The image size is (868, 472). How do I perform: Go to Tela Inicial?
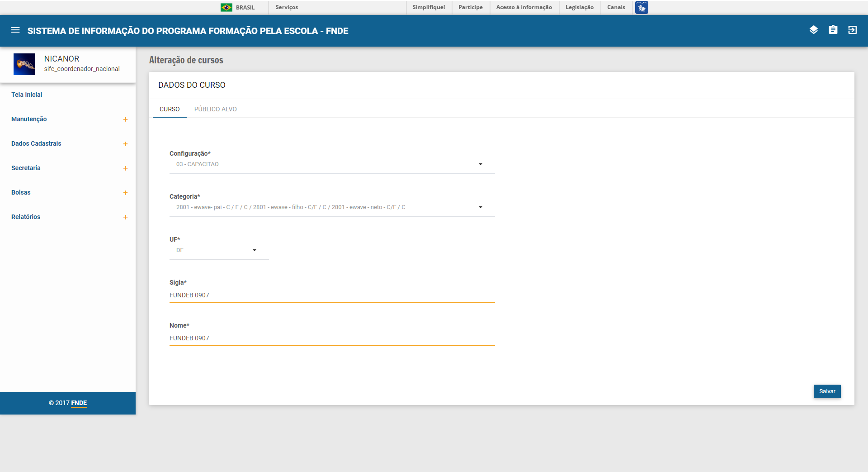pyautogui.click(x=27, y=95)
